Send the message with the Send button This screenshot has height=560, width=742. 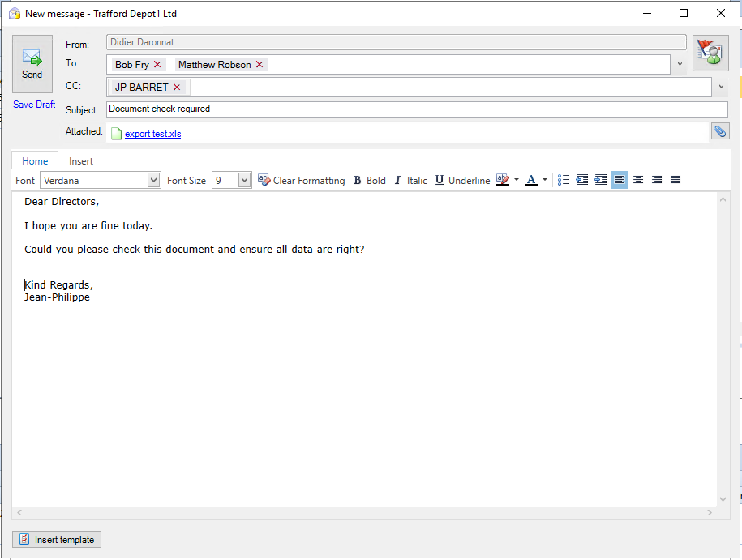click(x=32, y=64)
